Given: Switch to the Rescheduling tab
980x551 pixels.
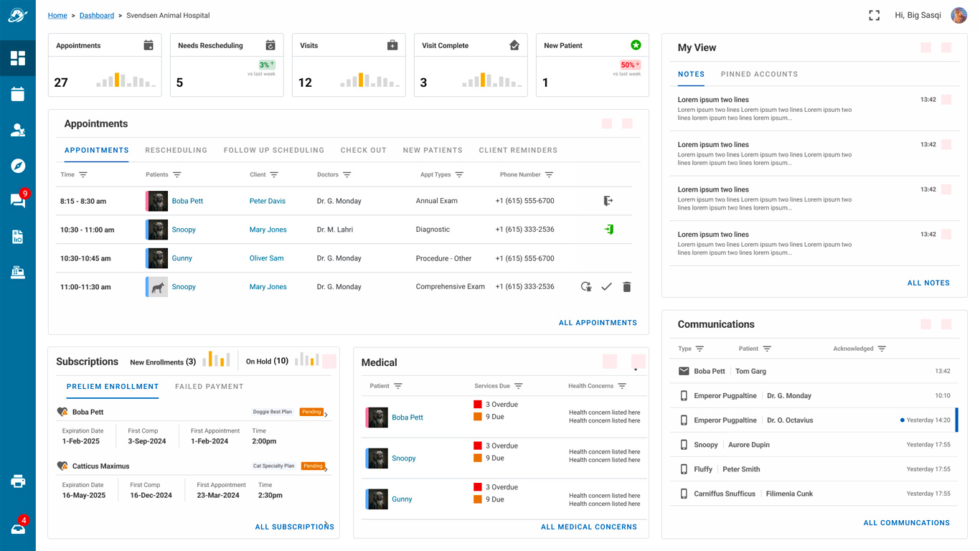Looking at the screenshot, I should click(176, 151).
